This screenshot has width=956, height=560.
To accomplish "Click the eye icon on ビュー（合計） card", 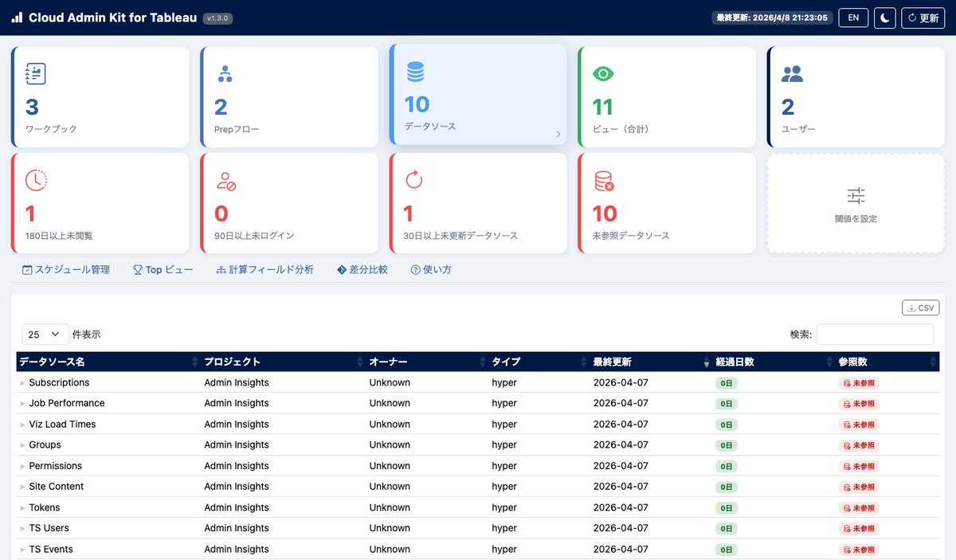I will point(604,74).
